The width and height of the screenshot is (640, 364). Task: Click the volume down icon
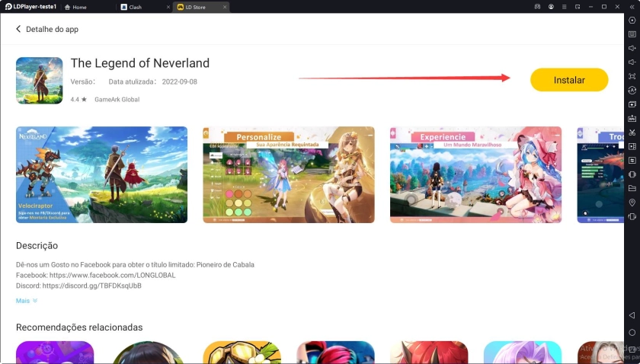(632, 62)
